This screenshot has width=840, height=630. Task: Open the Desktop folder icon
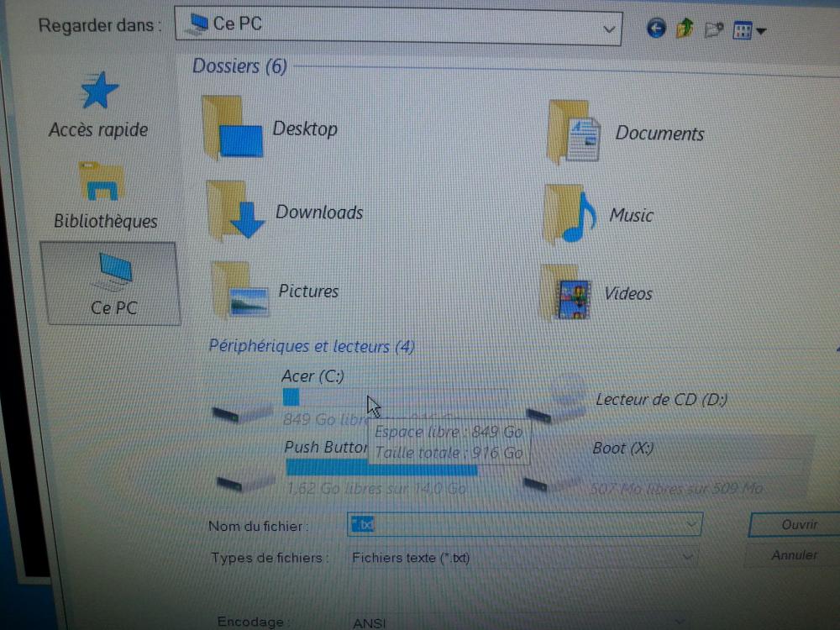pyautogui.click(x=233, y=128)
